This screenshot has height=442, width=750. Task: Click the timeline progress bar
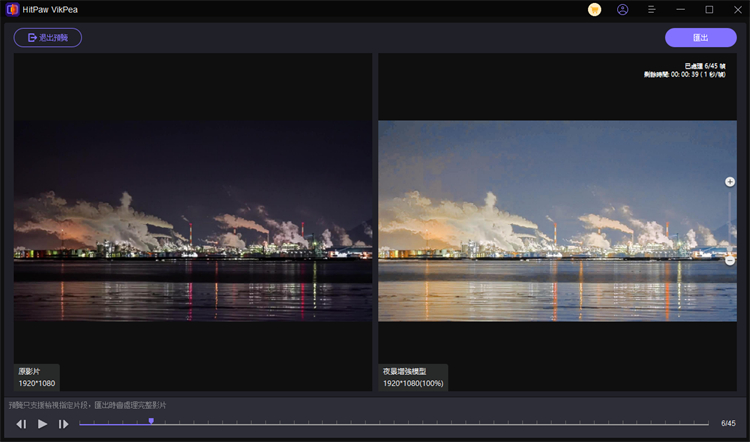394,424
